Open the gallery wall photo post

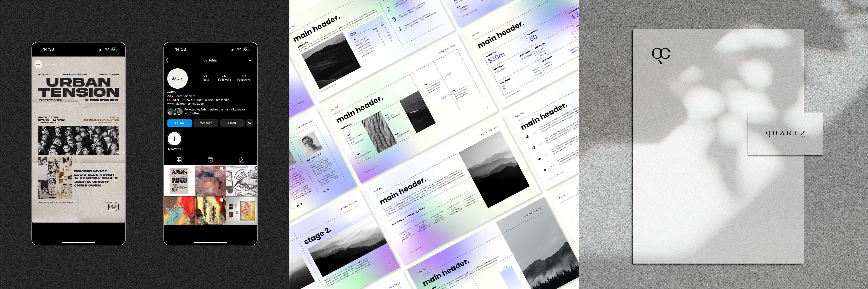point(242,211)
